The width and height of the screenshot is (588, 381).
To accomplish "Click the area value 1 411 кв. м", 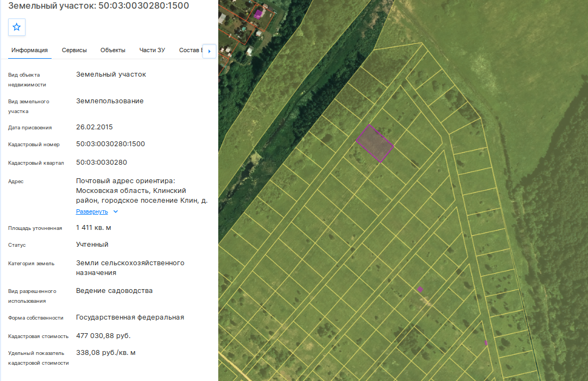I will [x=93, y=228].
